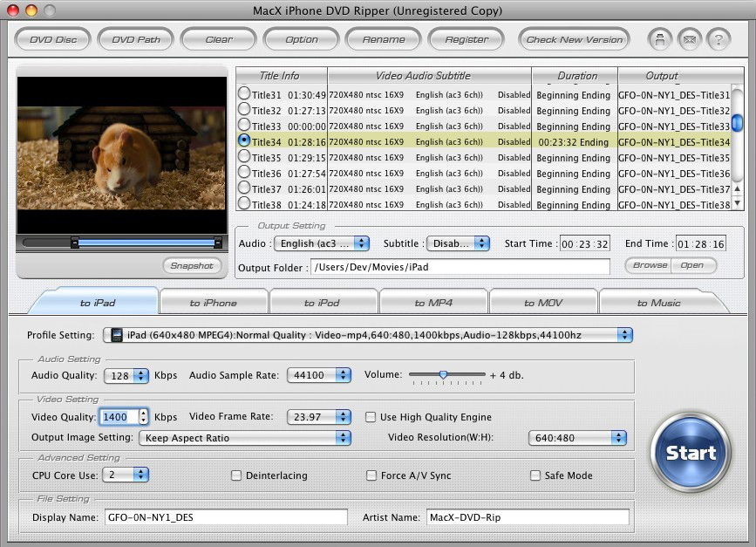Open help via question mark icon
756x547 pixels.
click(719, 39)
